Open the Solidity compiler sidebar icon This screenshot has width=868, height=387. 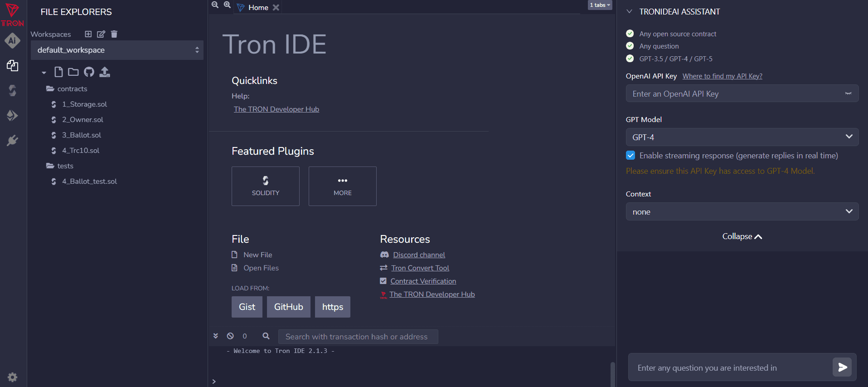click(12, 91)
